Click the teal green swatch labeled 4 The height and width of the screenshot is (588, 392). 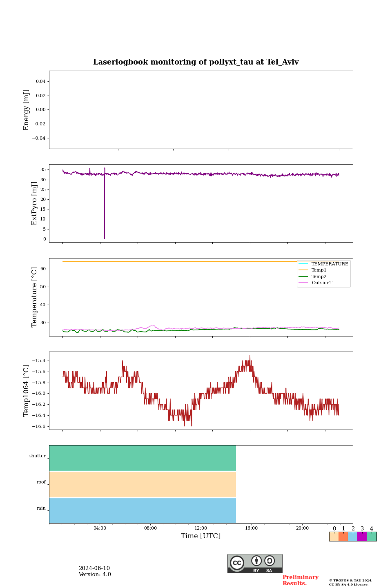[372, 537]
